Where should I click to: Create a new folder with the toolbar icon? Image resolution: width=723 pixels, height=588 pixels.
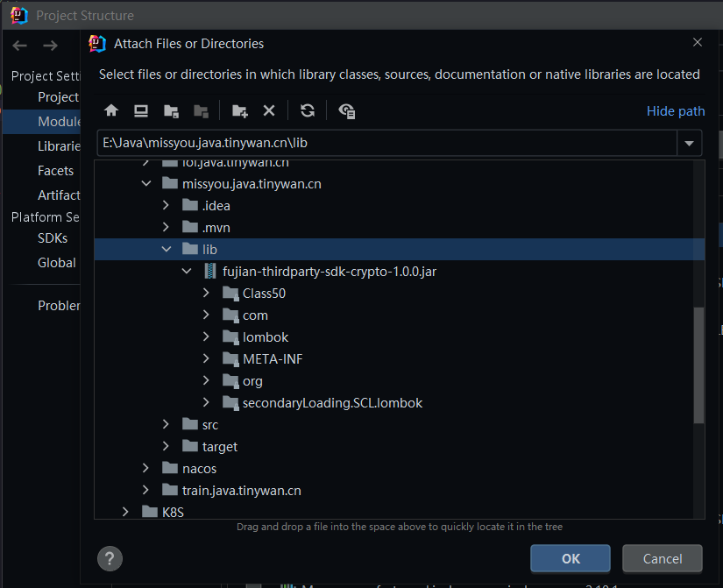click(237, 110)
